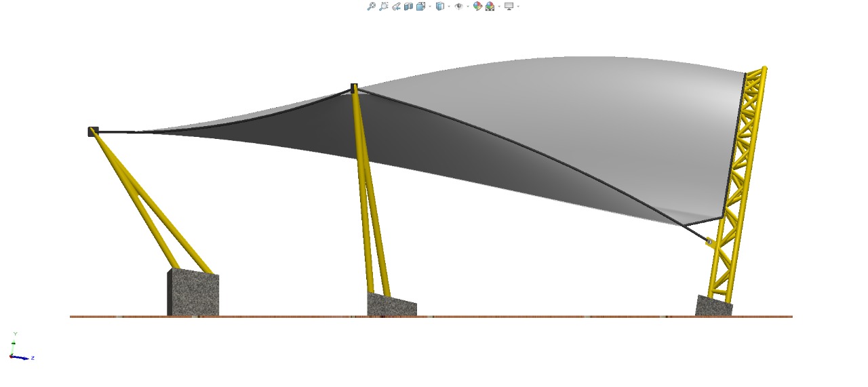Click the XYZ coordinate triad
The height and width of the screenshot is (387, 868).
tap(21, 346)
